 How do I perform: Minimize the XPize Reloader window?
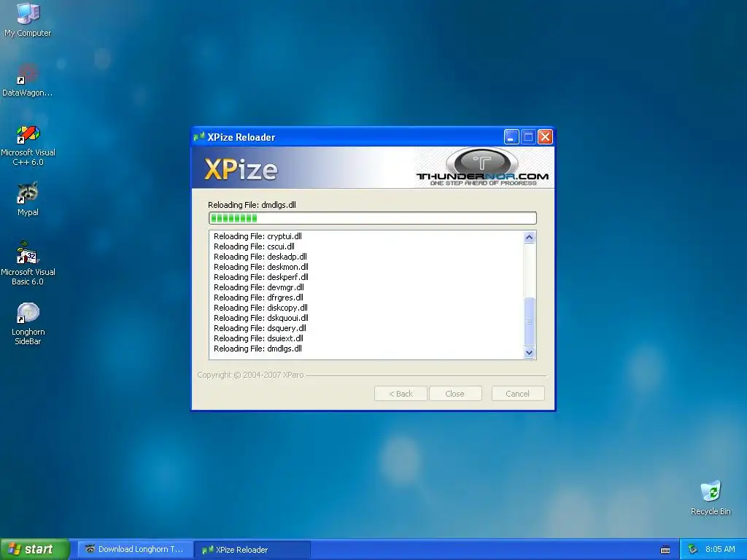(511, 137)
